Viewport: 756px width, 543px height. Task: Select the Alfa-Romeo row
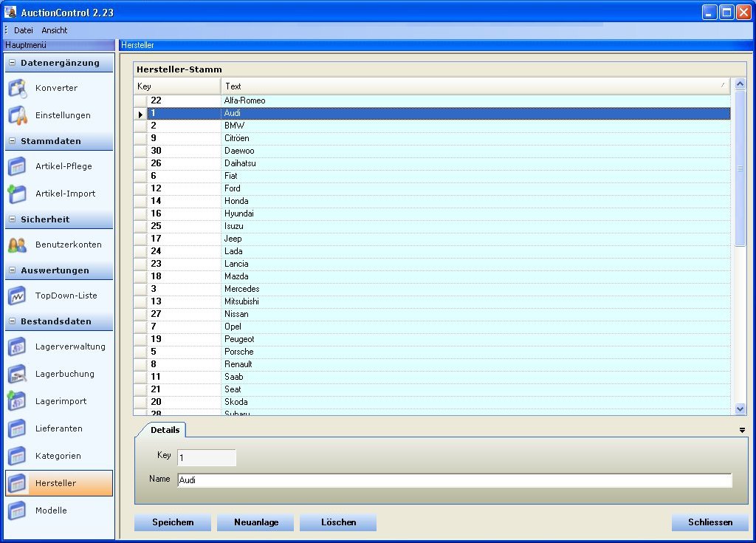click(432, 100)
